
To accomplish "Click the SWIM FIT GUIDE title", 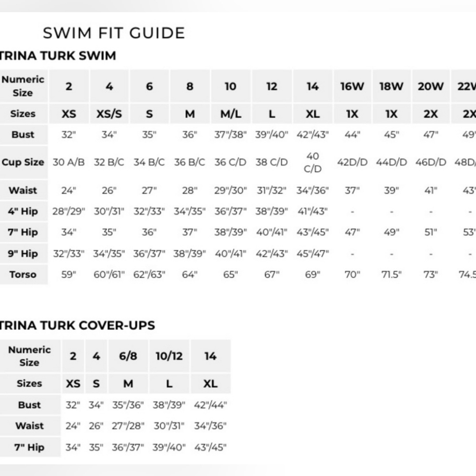I will (114, 33).
